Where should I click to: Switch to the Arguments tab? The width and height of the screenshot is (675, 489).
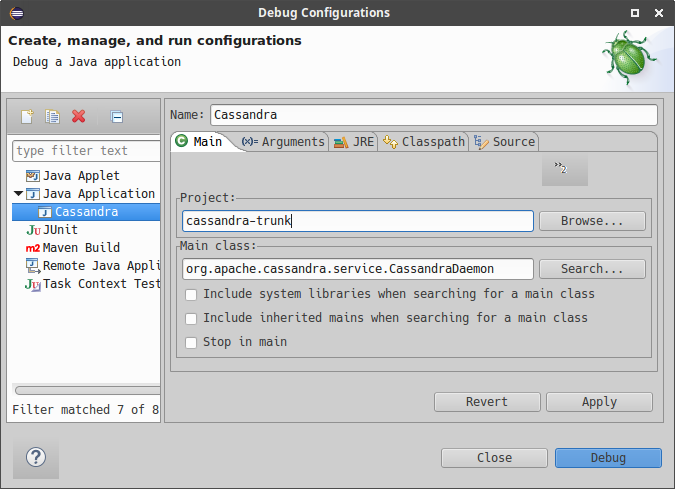(284, 142)
